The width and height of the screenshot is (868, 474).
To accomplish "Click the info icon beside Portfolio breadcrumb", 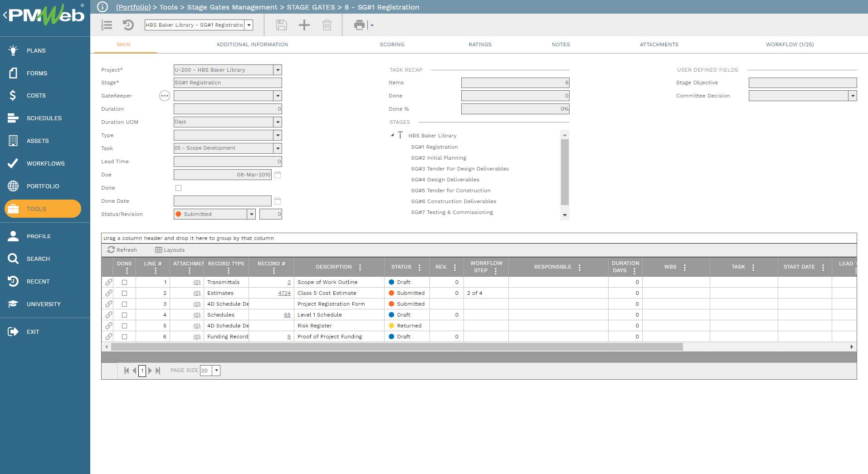I will [103, 7].
